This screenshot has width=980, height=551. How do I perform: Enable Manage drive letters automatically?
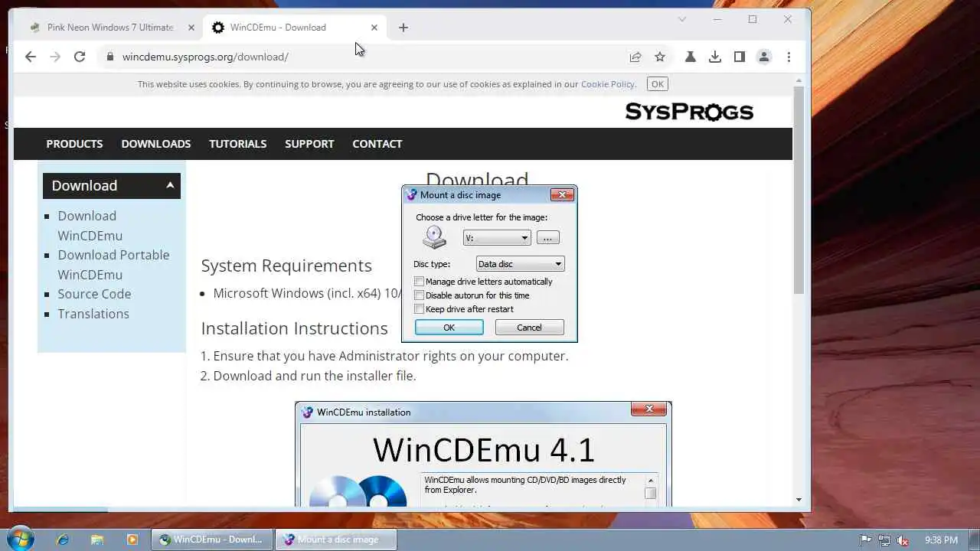419,282
